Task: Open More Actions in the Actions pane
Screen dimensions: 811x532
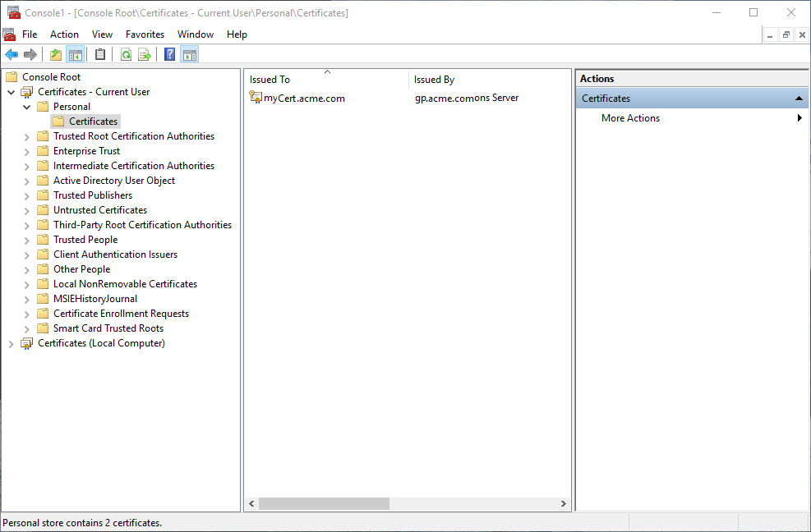Action: 631,118
